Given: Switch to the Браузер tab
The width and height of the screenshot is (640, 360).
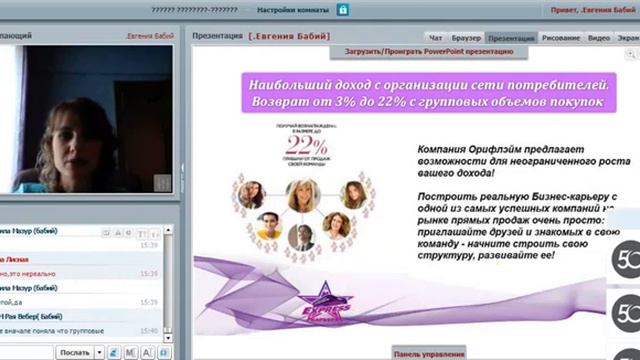Looking at the screenshot, I should coord(466,38).
